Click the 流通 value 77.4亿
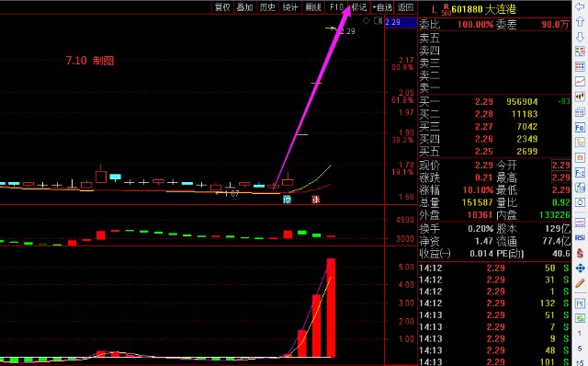The height and width of the screenshot is (366, 588). (x=556, y=241)
